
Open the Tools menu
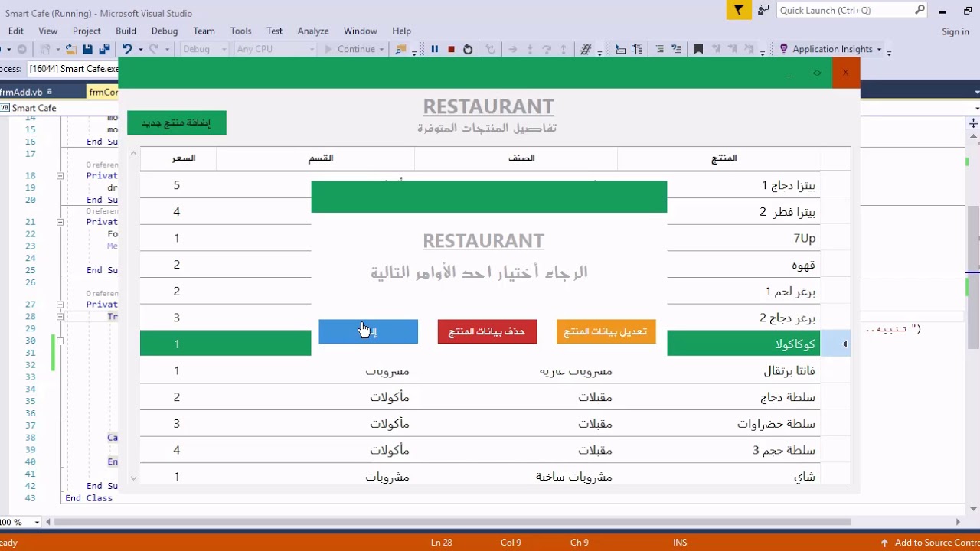coord(240,31)
